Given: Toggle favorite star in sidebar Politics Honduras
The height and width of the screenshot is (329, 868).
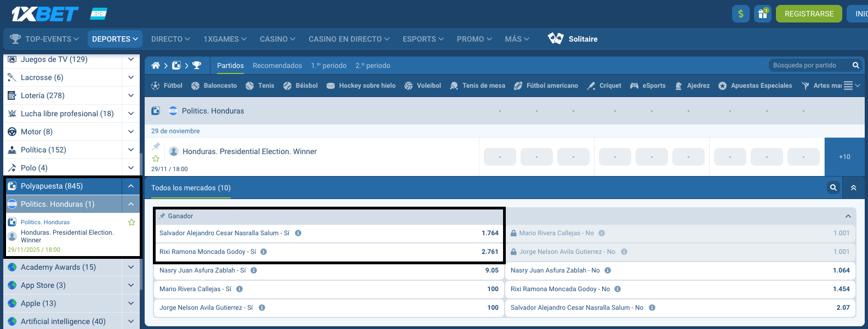Looking at the screenshot, I should point(132,222).
